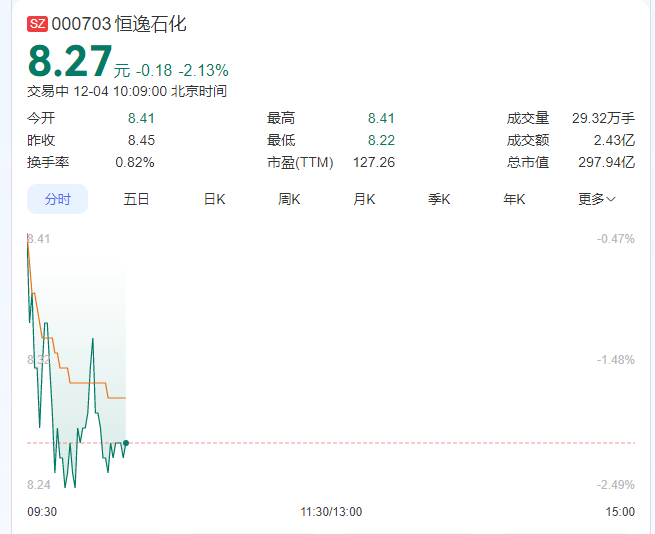Switch to 周K weekly chart
This screenshot has width=655, height=534.
click(290, 199)
